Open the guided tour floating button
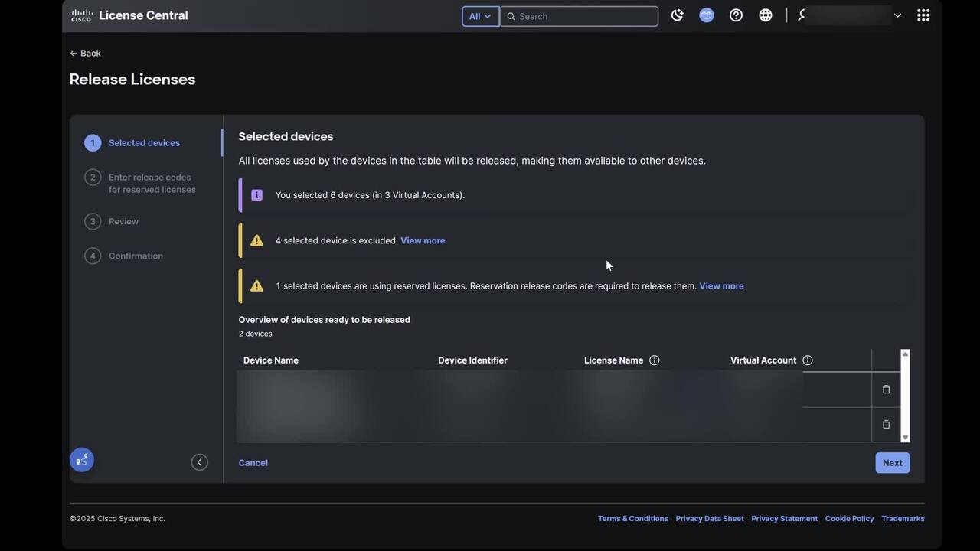The image size is (980, 551). [x=82, y=460]
